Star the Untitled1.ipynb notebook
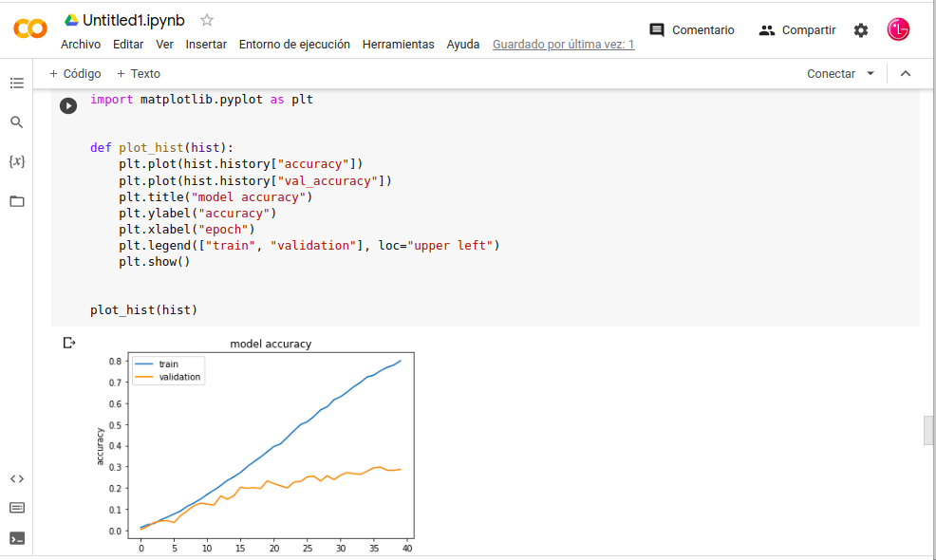 coord(207,20)
